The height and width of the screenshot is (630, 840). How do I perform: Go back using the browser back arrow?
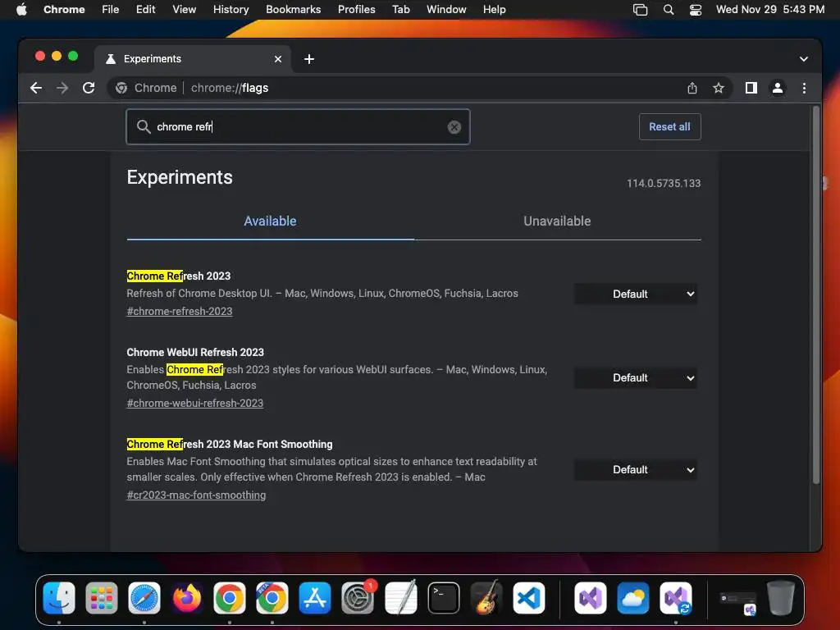36,88
